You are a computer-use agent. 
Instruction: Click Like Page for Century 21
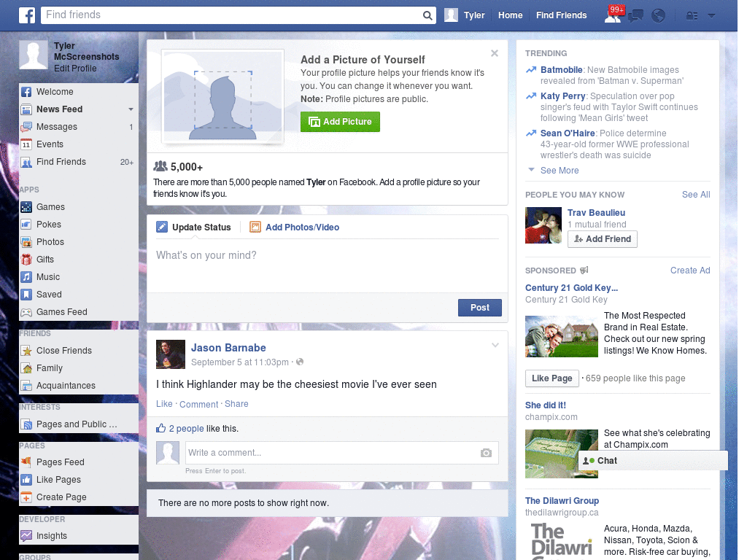pyautogui.click(x=551, y=378)
